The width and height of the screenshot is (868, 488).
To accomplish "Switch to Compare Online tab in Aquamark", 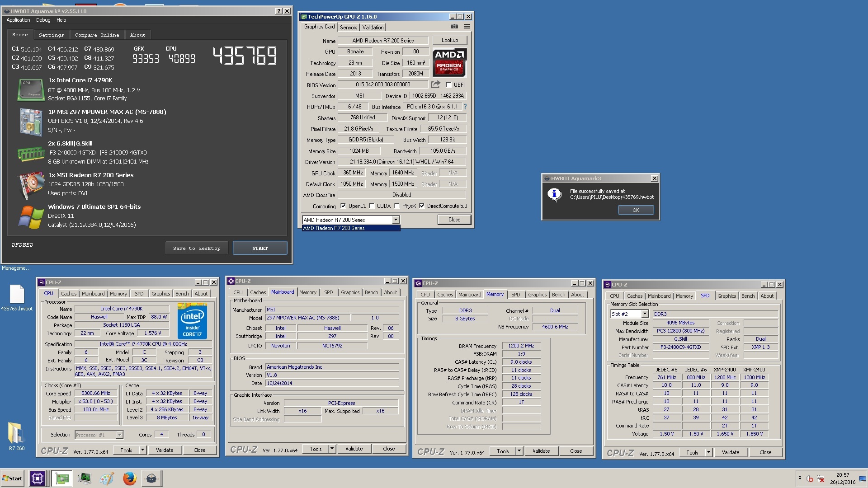I will (97, 35).
